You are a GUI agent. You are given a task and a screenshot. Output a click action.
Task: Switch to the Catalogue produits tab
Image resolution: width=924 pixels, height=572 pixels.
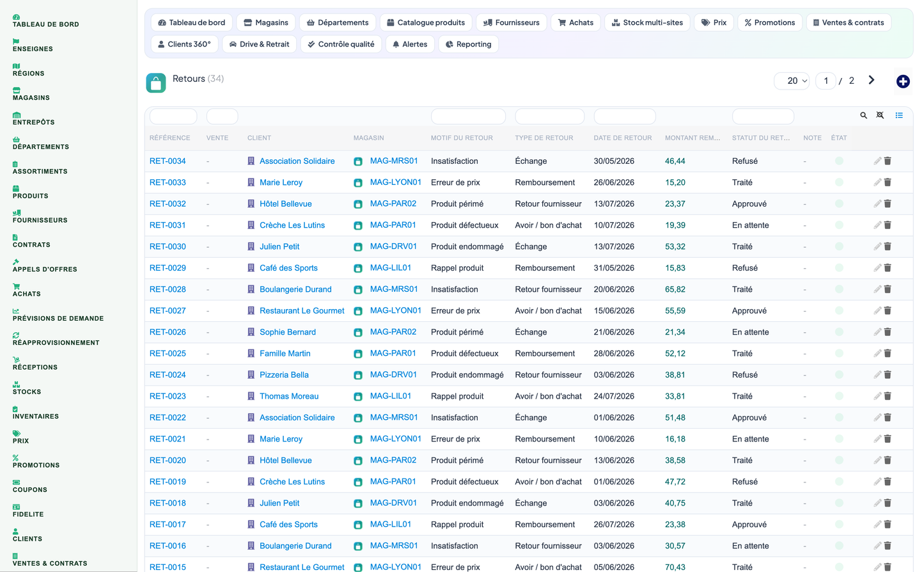click(x=426, y=22)
